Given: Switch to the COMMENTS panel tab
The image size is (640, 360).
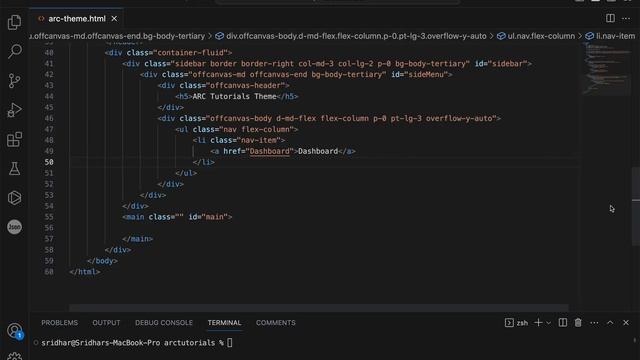Looking at the screenshot, I should (x=276, y=322).
